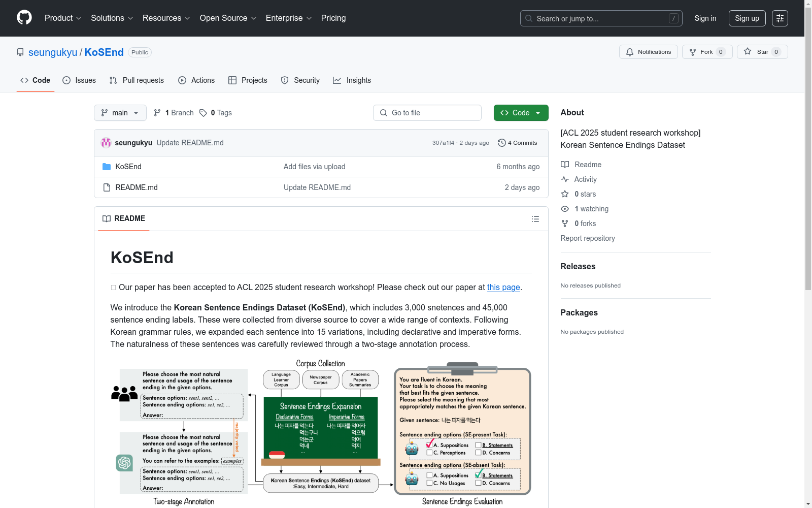Star the KoSEnd repository
Screen dimensions: 812x508
pos(762,52)
